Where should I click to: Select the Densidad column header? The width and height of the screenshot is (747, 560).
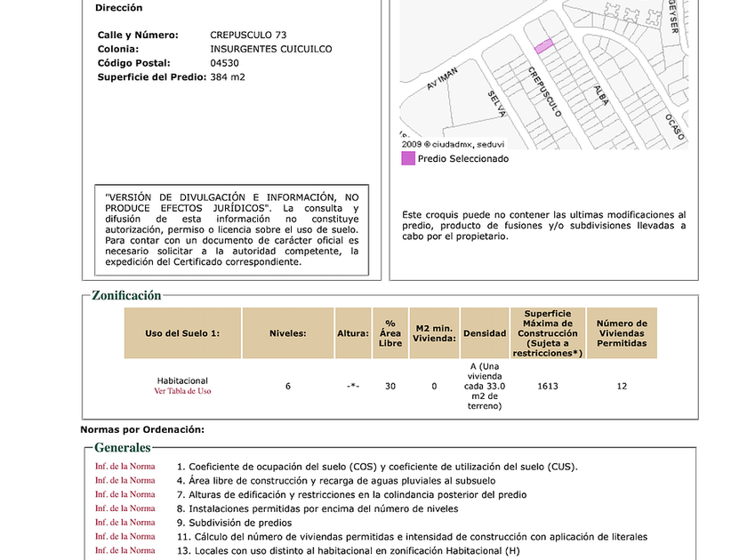[485, 333]
